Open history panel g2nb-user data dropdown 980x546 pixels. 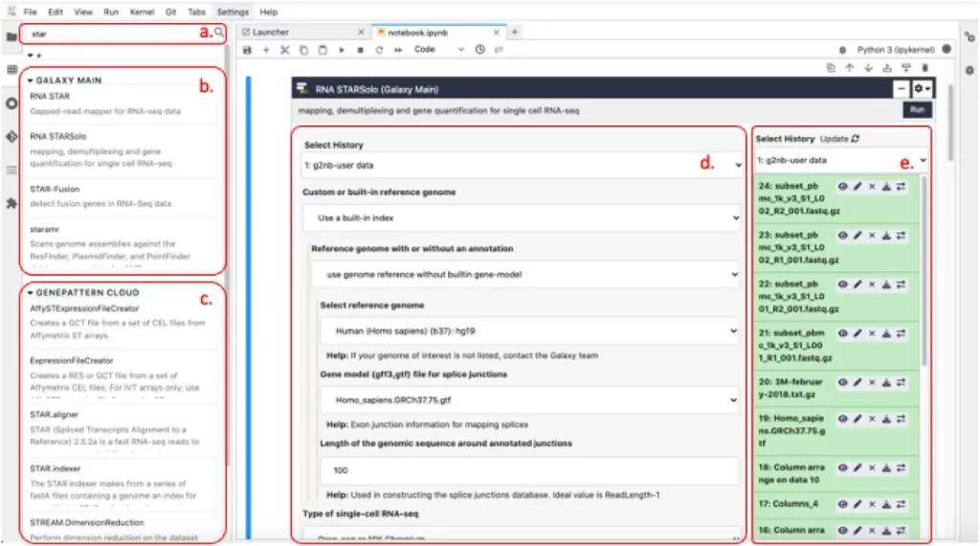pyautogui.click(x=841, y=160)
